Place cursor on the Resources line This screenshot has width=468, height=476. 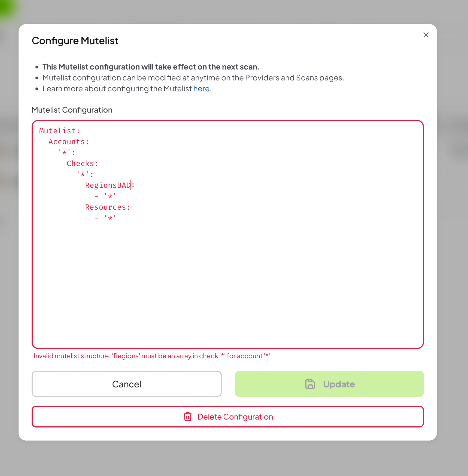(x=107, y=207)
